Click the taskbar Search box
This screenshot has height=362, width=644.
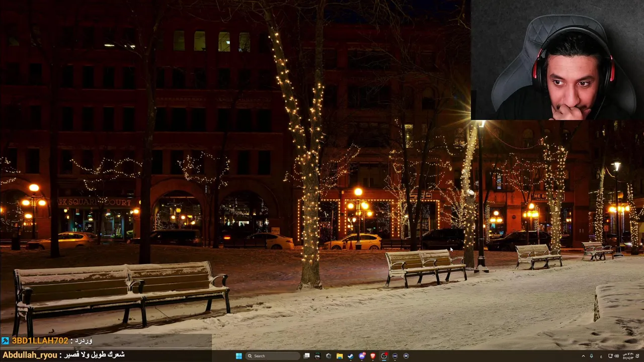click(x=272, y=356)
